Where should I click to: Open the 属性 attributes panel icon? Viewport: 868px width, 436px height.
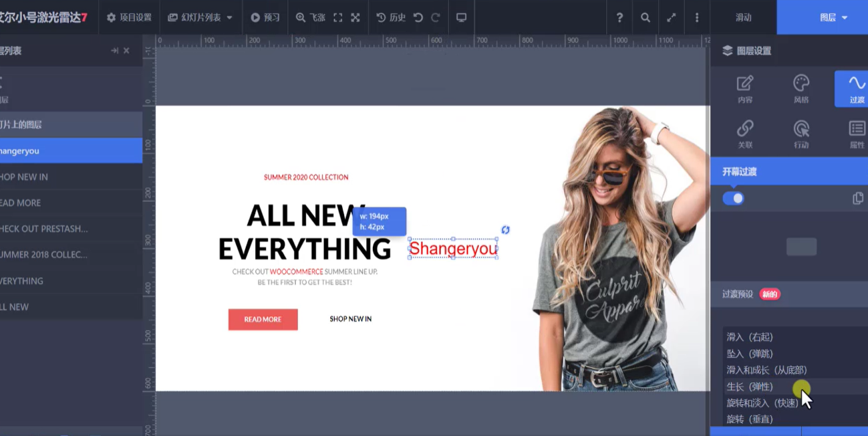coord(857,134)
